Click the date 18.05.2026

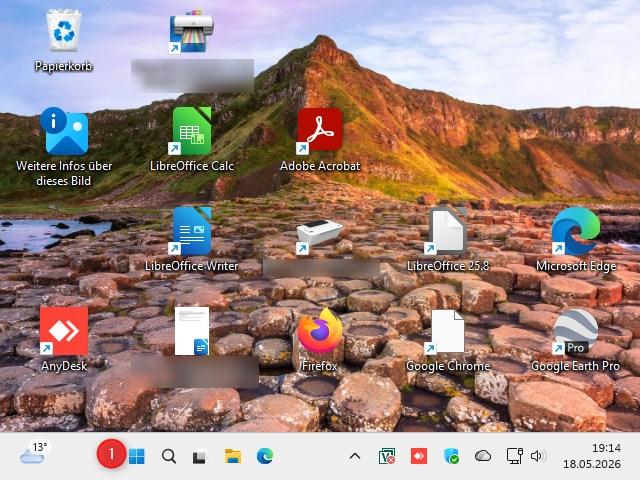[x=592, y=464]
